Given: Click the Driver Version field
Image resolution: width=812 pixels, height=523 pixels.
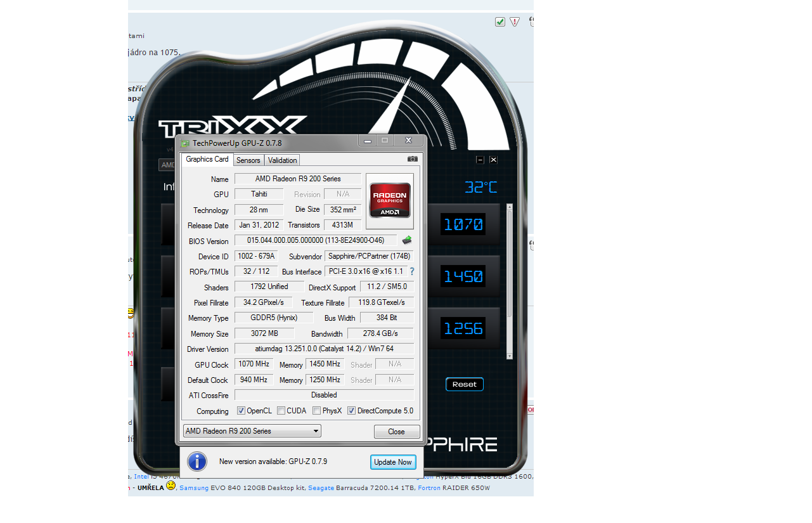Looking at the screenshot, I should [324, 349].
